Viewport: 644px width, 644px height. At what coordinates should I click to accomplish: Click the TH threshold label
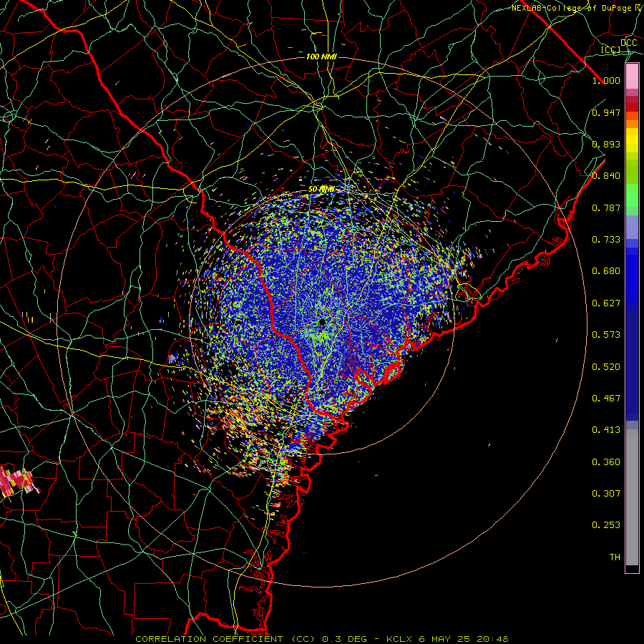point(615,557)
